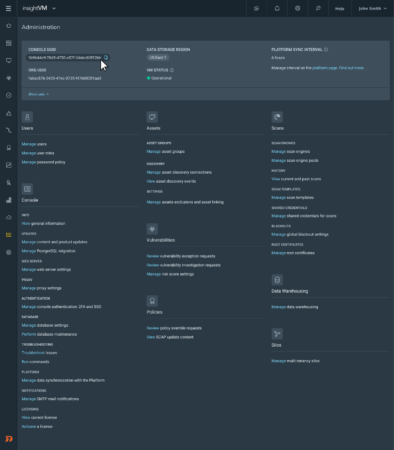Click the Assets section icon
The width and height of the screenshot is (394, 450).
point(152,117)
